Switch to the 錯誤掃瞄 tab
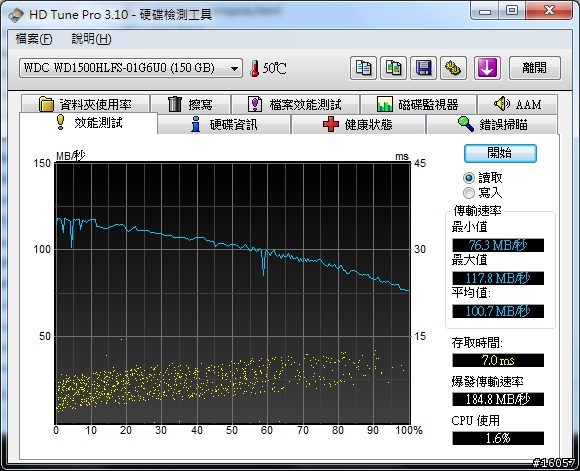 point(492,124)
